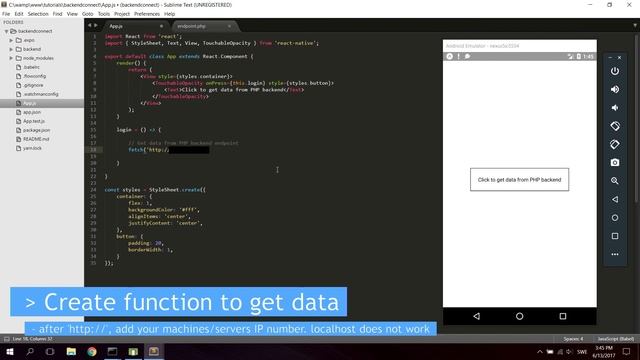Rotate emulator right icon
640x360 pixels.
pyautogui.click(x=615, y=144)
